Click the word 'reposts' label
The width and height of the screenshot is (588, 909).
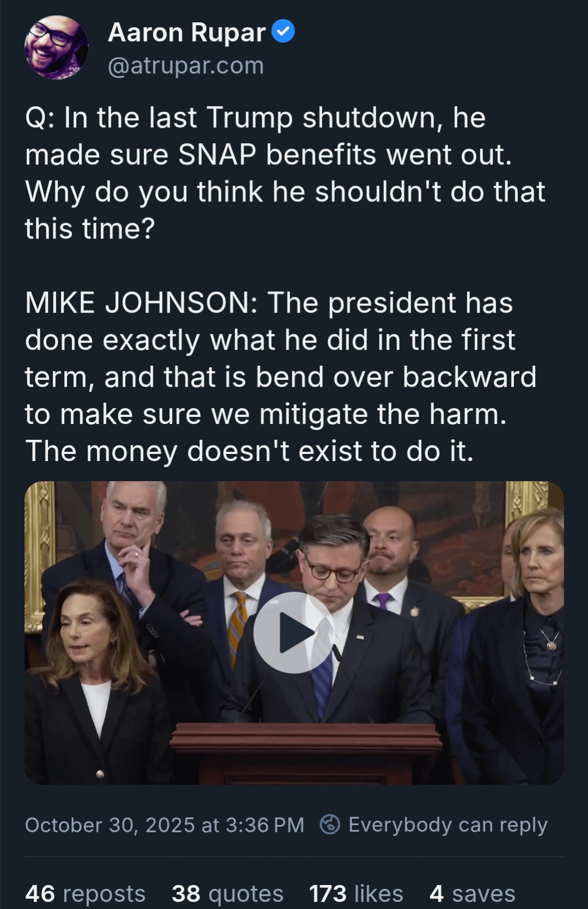[x=104, y=894]
